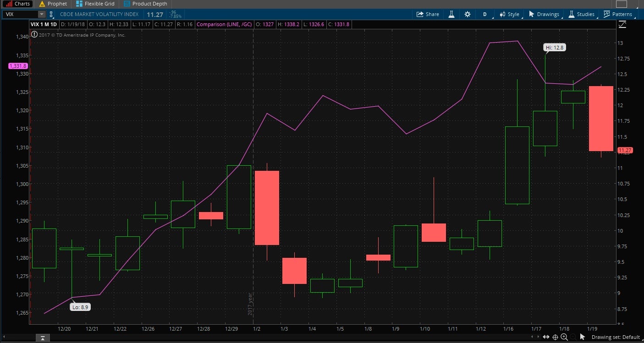Click the large green candle for 1/16
Image resolution: width=644 pixels, height=343 pixels.
[x=517, y=165]
